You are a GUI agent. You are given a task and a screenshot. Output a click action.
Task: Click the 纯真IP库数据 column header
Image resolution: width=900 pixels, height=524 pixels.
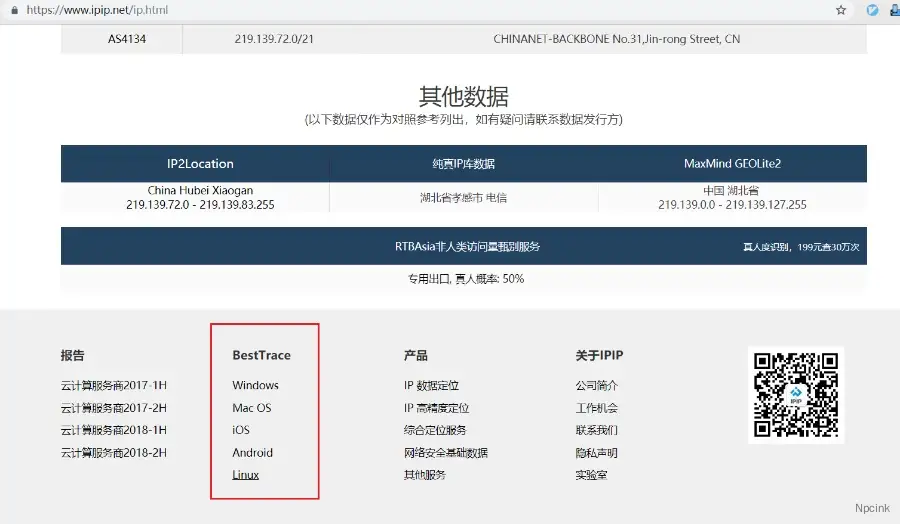coord(463,164)
